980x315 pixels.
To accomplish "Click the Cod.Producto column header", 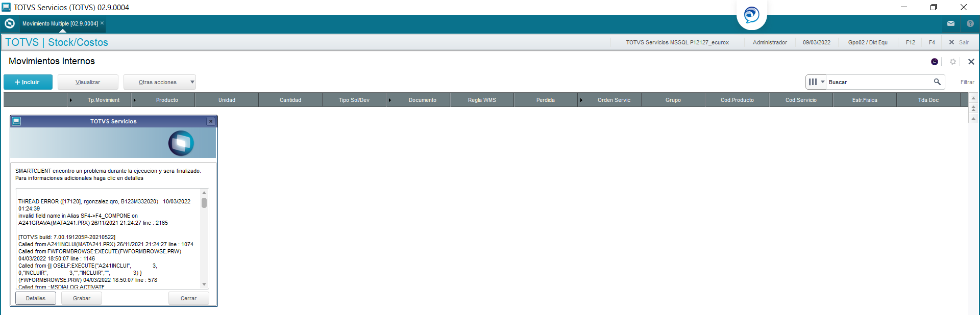I will pos(737,100).
